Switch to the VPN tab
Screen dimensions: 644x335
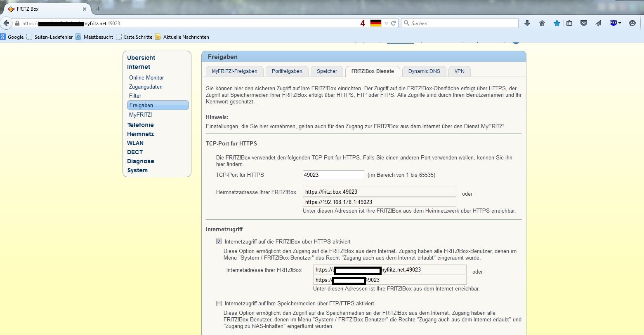pyautogui.click(x=460, y=71)
